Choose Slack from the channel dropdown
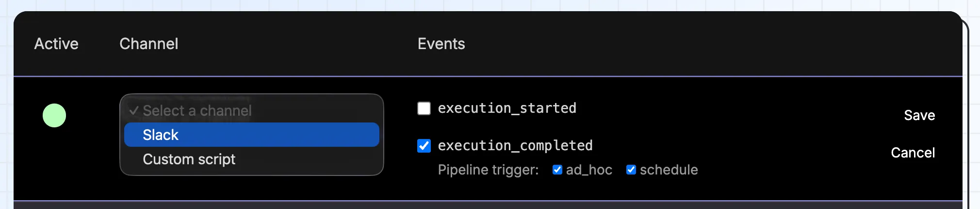The height and width of the screenshot is (209, 980). 251,135
